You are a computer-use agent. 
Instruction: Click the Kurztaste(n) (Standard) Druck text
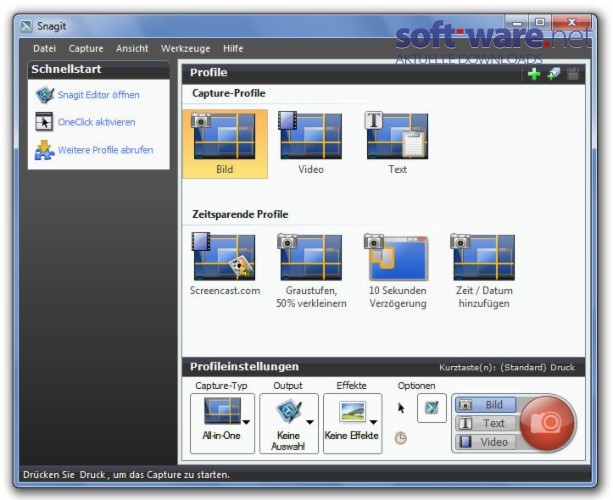click(507, 367)
